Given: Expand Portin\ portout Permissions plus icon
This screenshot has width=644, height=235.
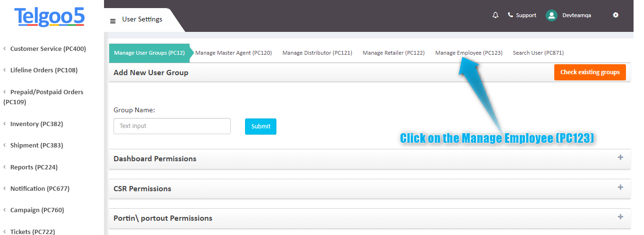Looking at the screenshot, I should click(x=620, y=217).
